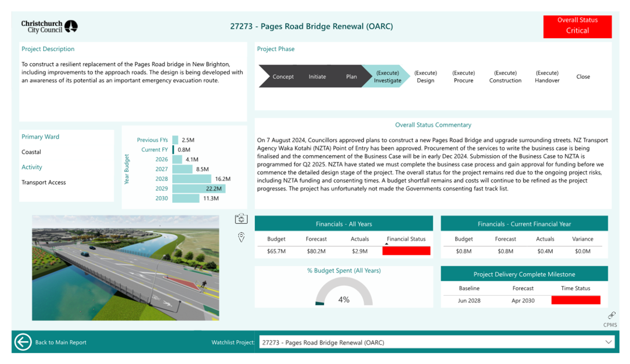
Task: Click the Financial Status column header
Action: (406, 239)
